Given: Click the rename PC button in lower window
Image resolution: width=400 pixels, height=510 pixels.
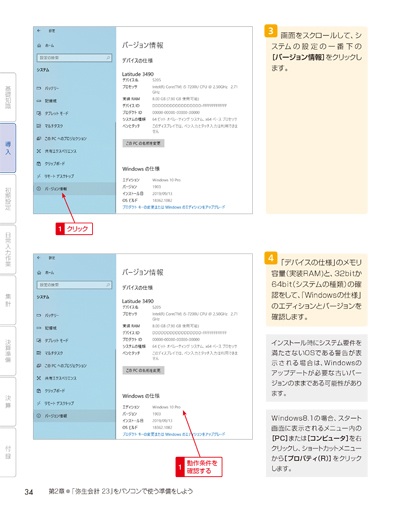Looking at the screenshot, I should (x=143, y=370).
